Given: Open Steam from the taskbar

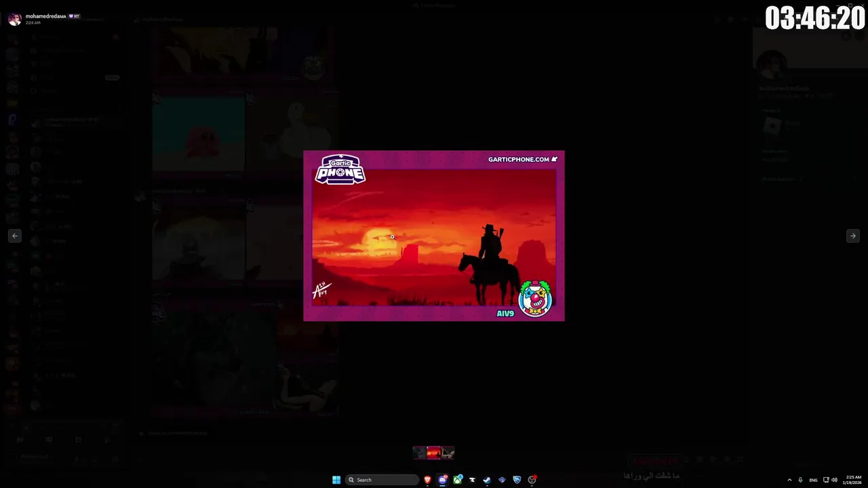Looking at the screenshot, I should click(x=487, y=480).
